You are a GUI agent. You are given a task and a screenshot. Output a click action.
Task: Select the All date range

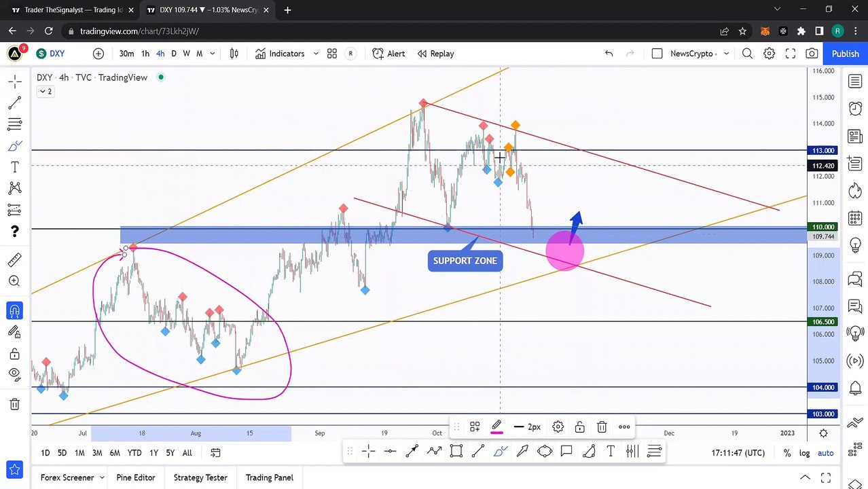pos(187,453)
